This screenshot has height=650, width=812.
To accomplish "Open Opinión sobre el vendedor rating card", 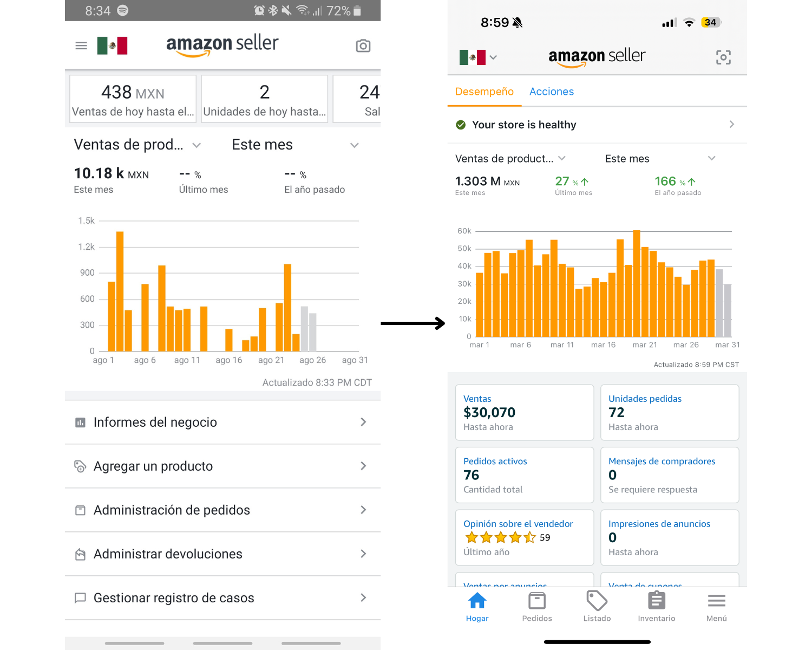I will tap(524, 537).
